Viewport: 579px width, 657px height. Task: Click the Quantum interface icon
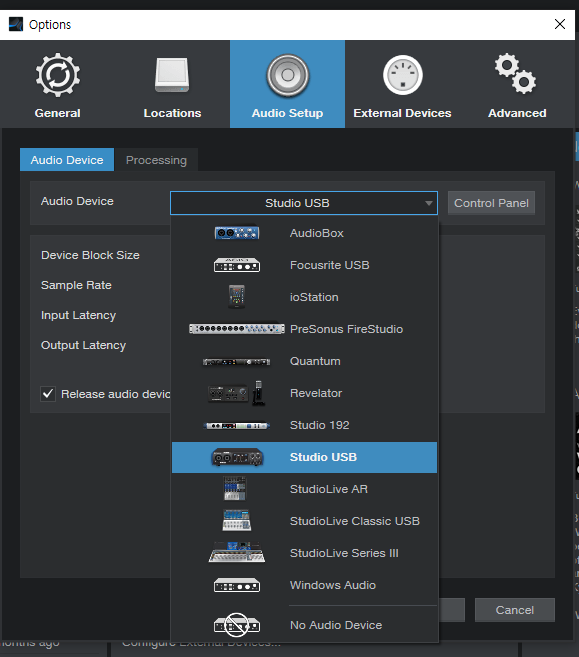click(x=237, y=361)
